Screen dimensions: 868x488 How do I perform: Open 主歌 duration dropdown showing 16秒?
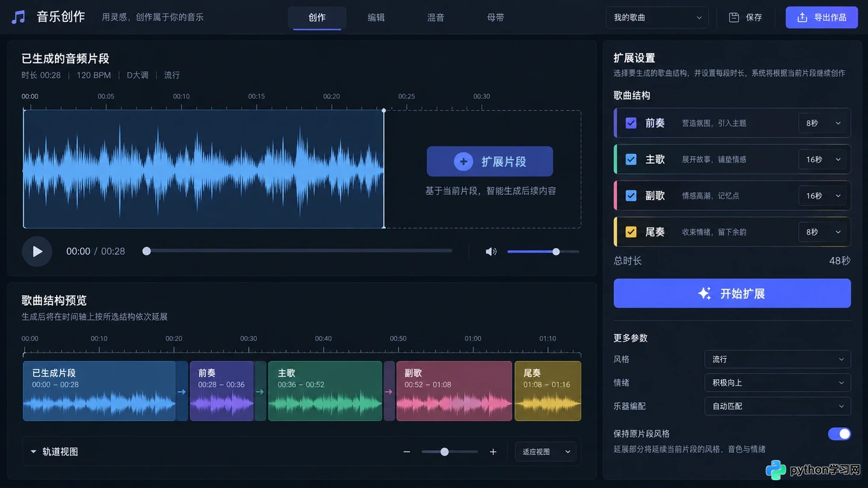[823, 160]
